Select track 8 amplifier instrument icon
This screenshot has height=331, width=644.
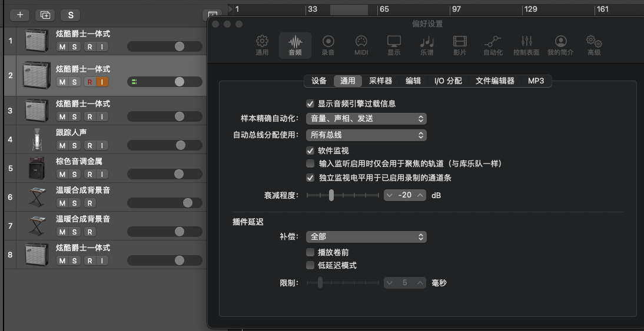click(x=36, y=255)
